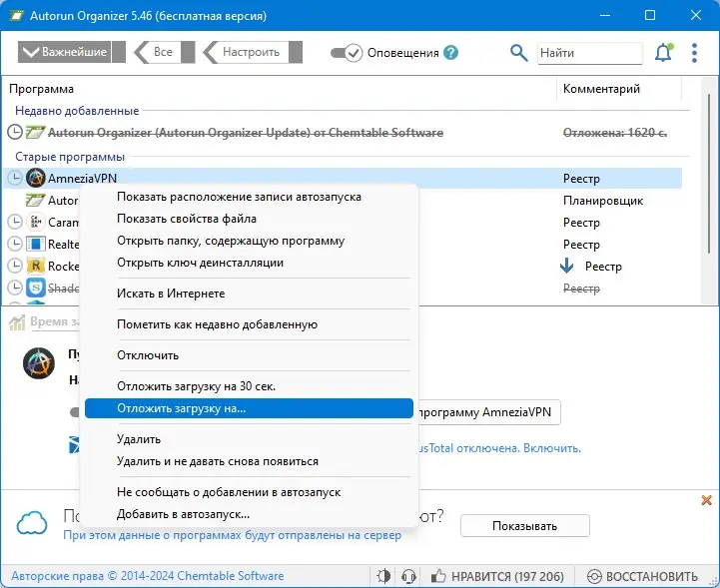Focus the Найти search field

[589, 53]
